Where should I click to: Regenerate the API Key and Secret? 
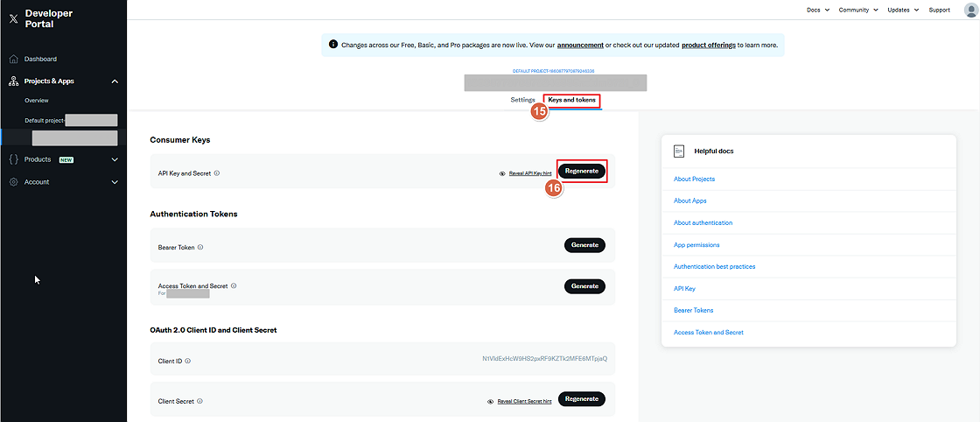pos(582,171)
